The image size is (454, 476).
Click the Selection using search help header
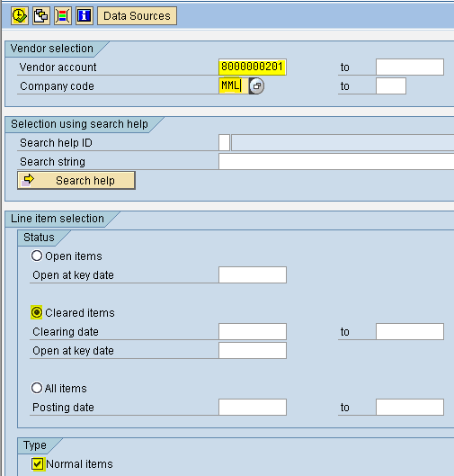pos(79,124)
